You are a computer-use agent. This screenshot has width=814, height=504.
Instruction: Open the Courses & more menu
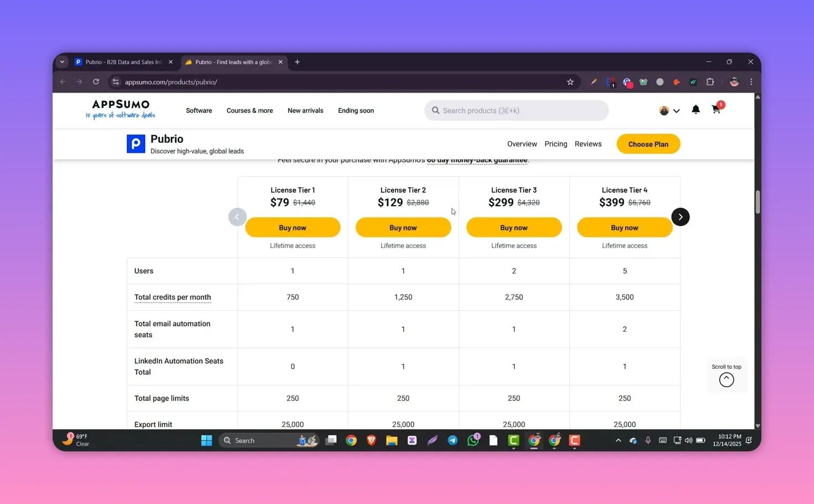click(249, 110)
